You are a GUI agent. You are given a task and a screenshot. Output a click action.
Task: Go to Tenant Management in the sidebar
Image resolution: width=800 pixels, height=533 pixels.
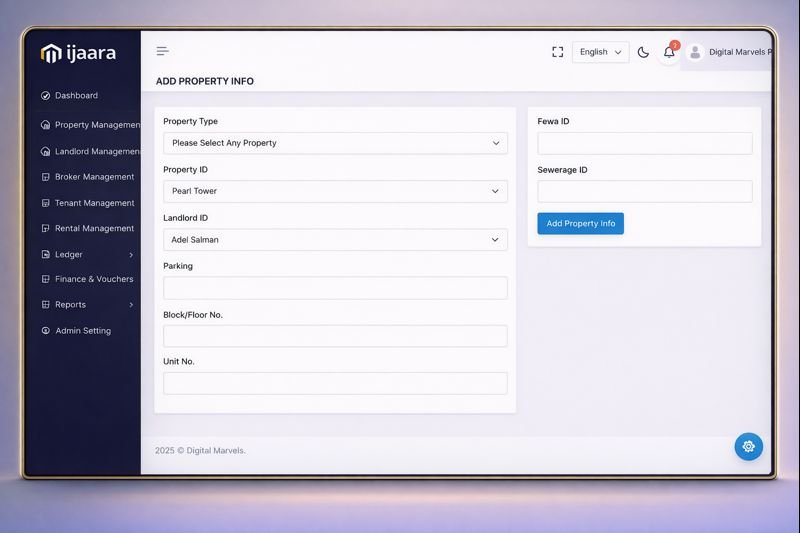pos(94,203)
